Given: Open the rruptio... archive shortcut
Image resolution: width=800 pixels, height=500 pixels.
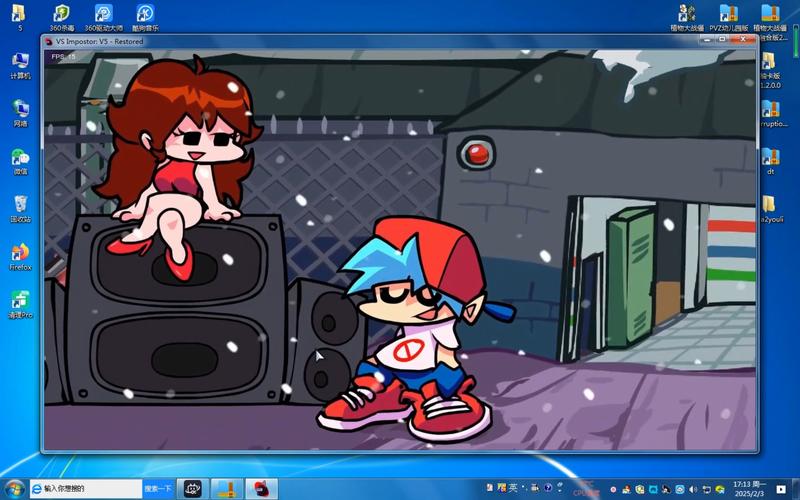Looking at the screenshot, I should coord(773,113).
